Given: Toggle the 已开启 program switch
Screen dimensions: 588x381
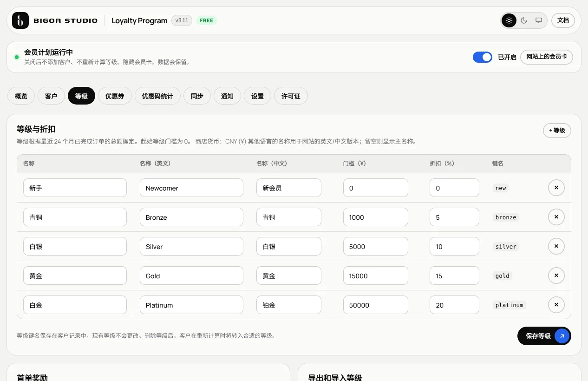Looking at the screenshot, I should click(483, 57).
